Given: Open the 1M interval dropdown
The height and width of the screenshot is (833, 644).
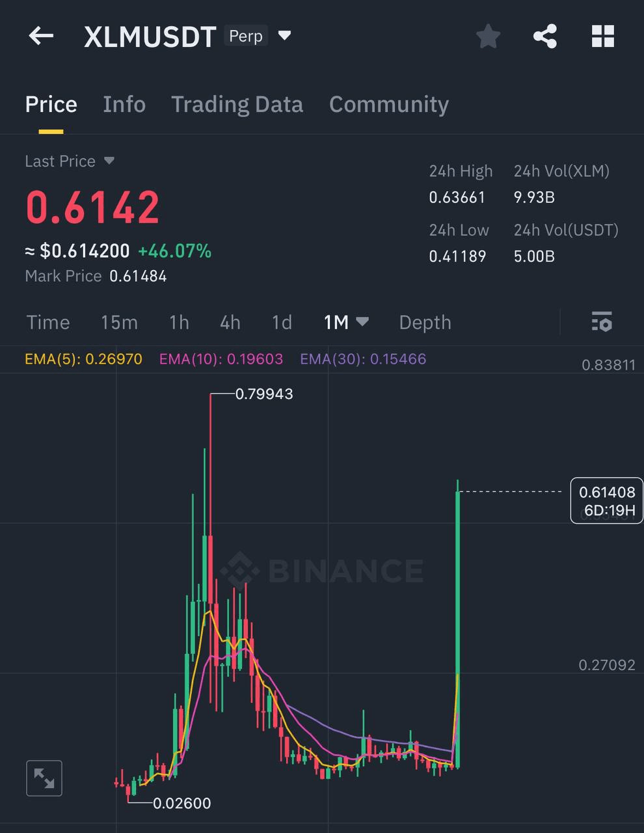Looking at the screenshot, I should click(x=346, y=321).
